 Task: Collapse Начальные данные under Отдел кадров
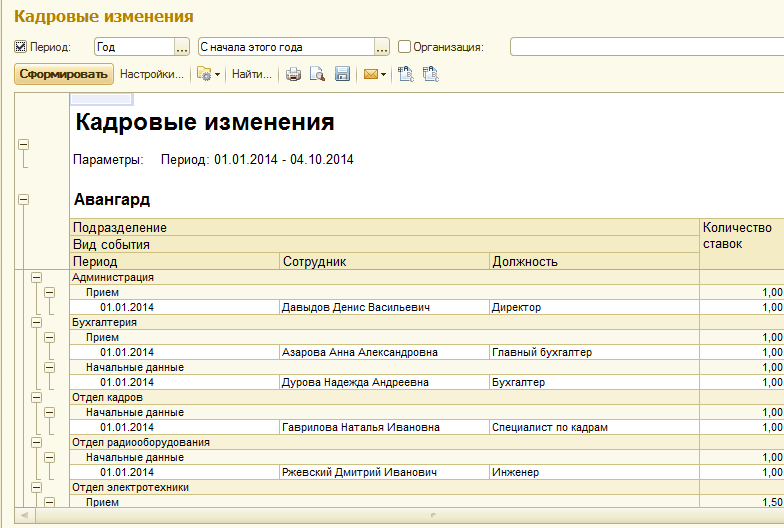tap(50, 412)
